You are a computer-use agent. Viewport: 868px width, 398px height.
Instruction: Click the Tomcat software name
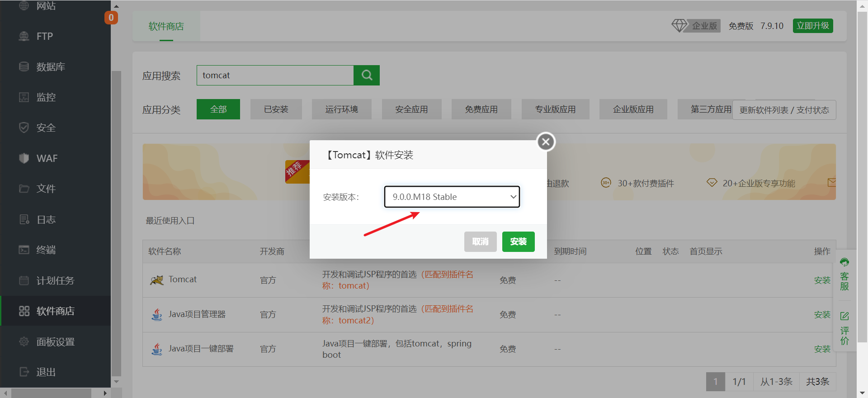coord(183,280)
